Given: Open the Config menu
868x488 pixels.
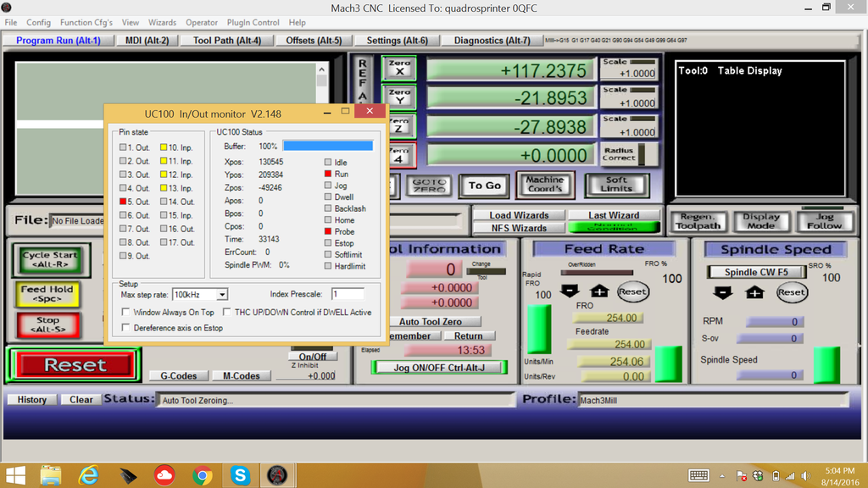Looking at the screenshot, I should click(x=38, y=23).
